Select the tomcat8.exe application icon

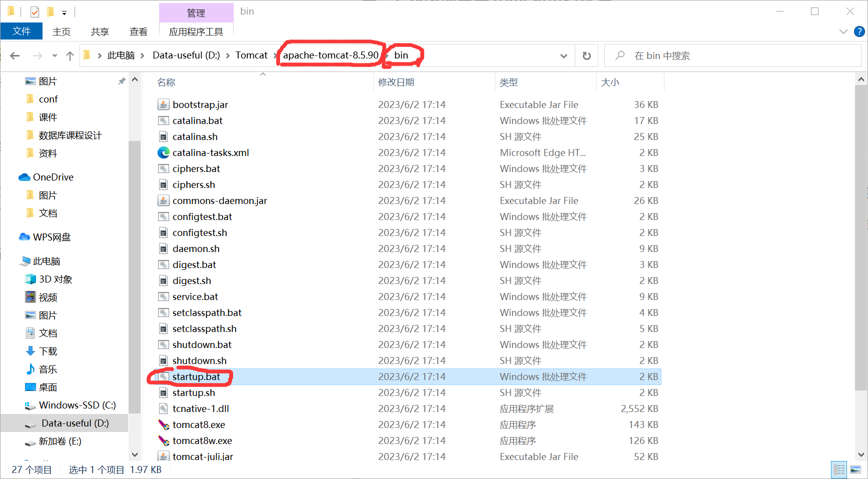tap(163, 424)
